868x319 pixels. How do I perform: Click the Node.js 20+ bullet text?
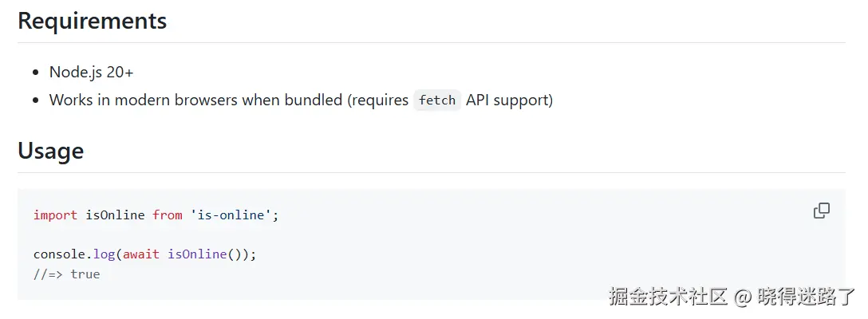pyautogui.click(x=91, y=73)
